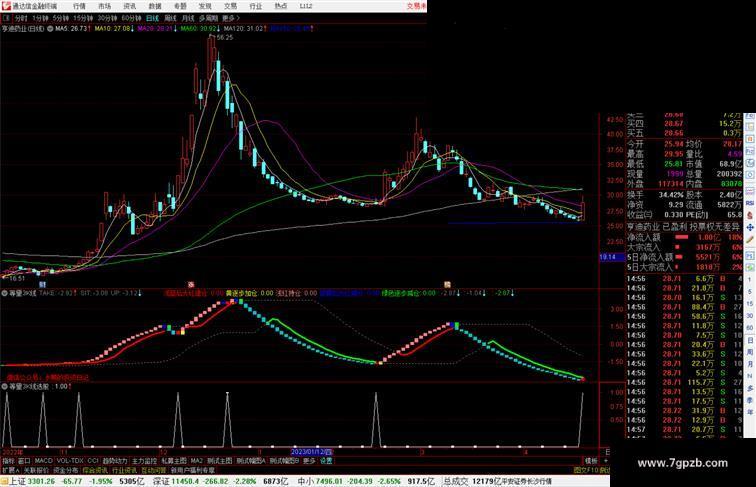Select the 多周期 multi-period view
The image size is (756, 487).
tap(208, 18)
